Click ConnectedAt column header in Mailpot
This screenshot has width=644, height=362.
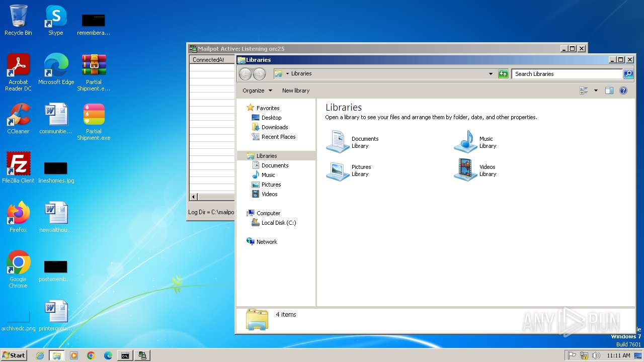pos(212,60)
